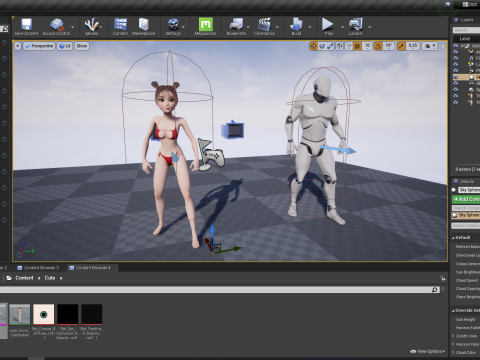Select the rotate gizmo mode in viewport

pos(322,46)
